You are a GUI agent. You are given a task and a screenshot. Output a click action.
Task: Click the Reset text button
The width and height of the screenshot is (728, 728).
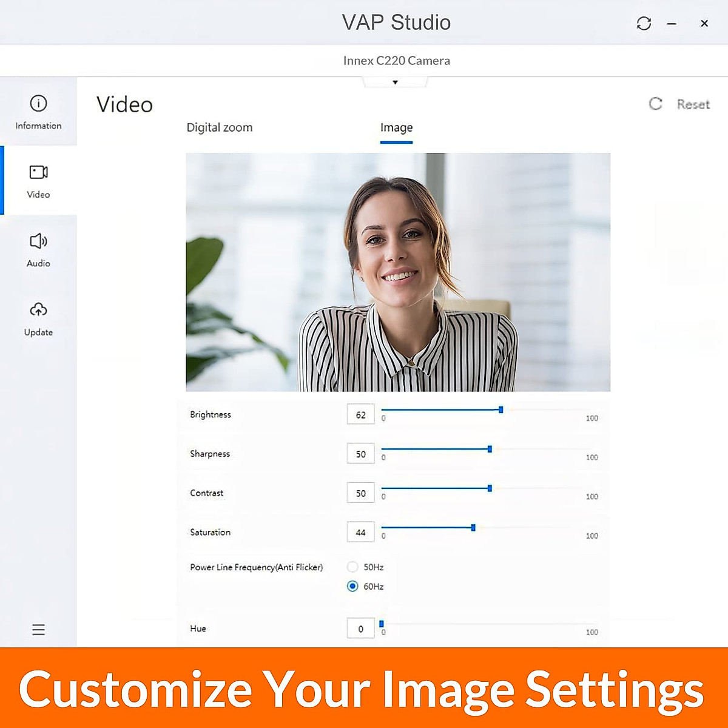693,104
